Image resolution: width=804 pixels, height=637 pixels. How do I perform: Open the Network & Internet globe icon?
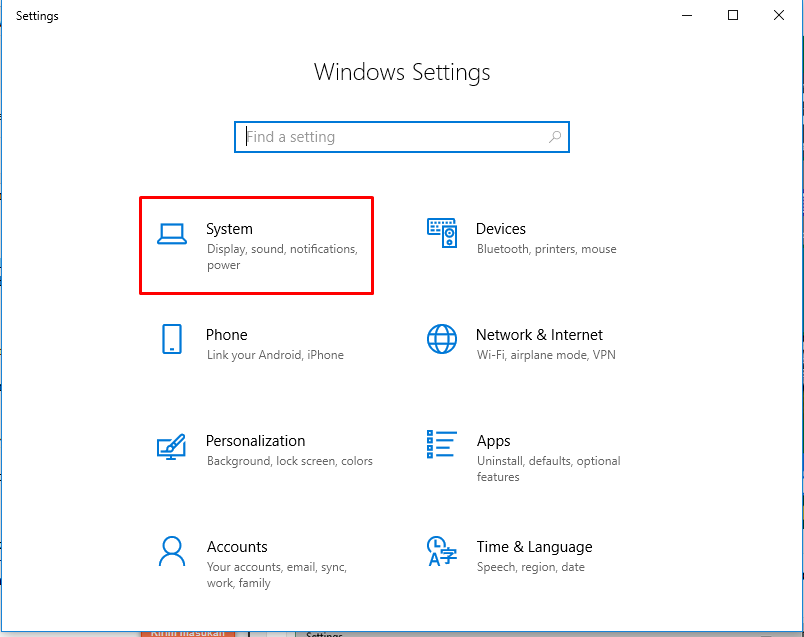[442, 339]
